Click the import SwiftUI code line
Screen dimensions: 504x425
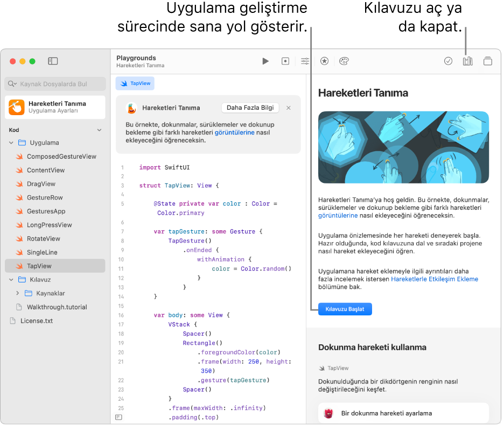(x=164, y=167)
